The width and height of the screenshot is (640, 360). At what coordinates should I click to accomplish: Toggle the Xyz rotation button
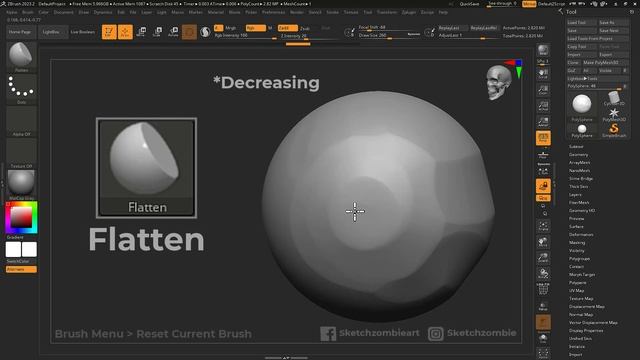point(543,198)
